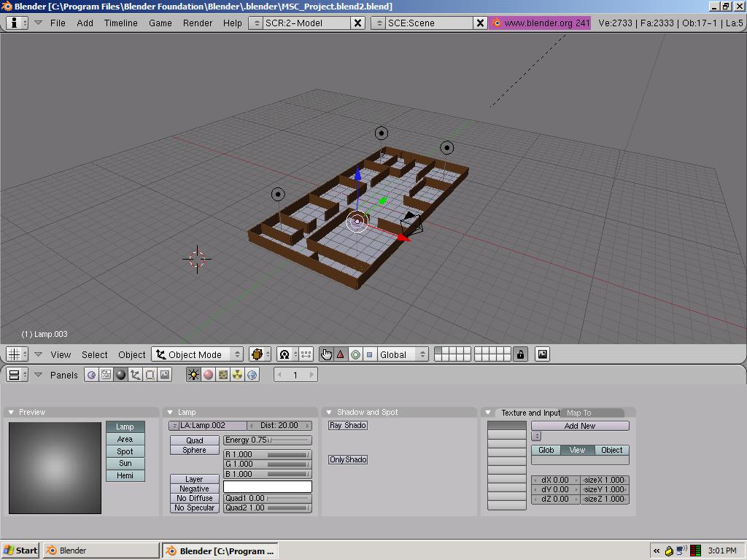Open the Object Mode dropdown
747x560 pixels.
click(x=198, y=354)
